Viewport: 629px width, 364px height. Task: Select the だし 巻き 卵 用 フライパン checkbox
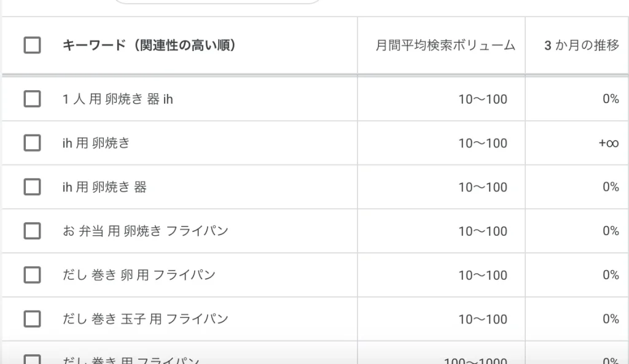coord(32,275)
